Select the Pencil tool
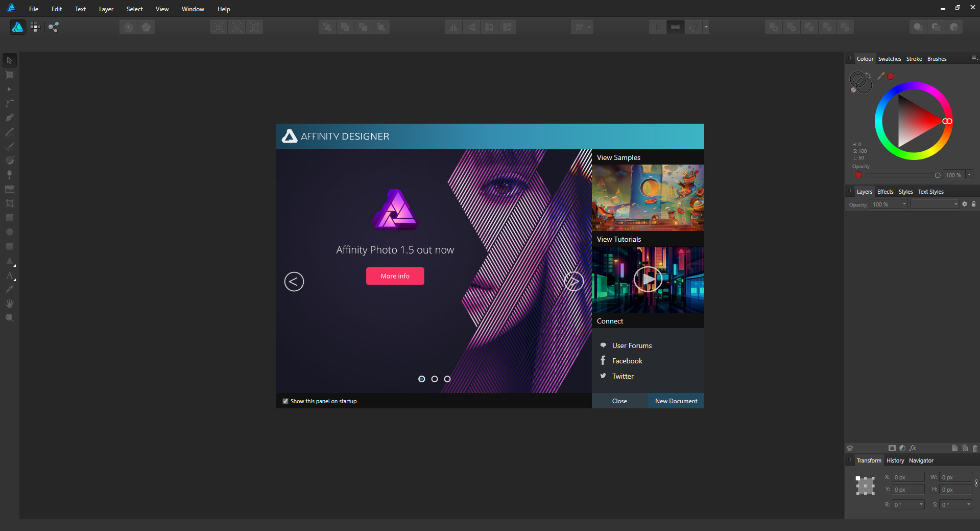The image size is (980, 531). point(9,132)
